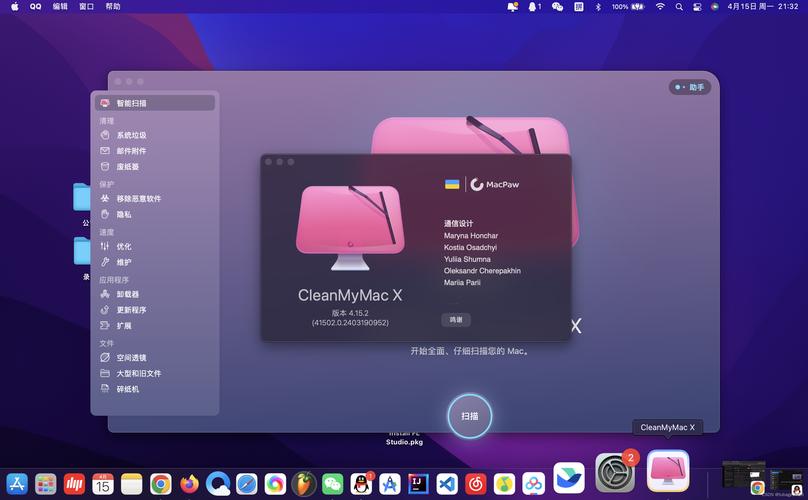Click the WeChat status icon in menu bar
Viewport: 808px width, 500px height.
coord(558,7)
